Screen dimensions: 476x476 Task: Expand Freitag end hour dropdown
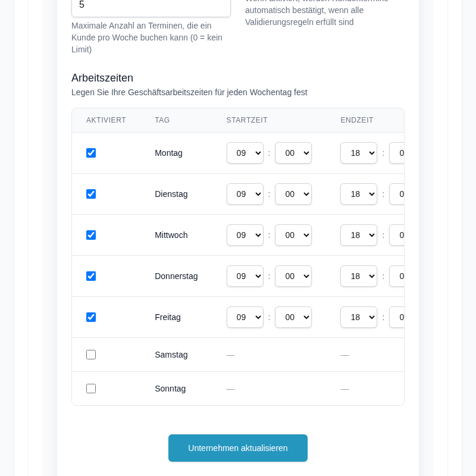pos(358,317)
